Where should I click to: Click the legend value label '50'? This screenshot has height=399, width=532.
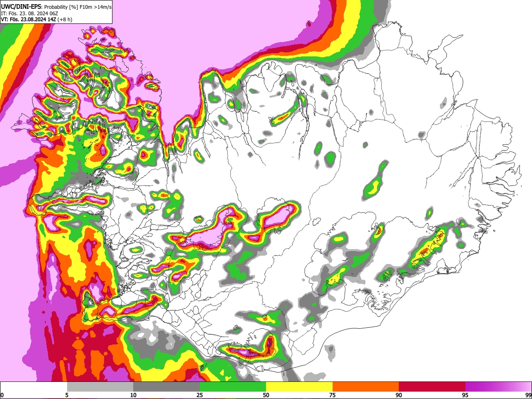(x=266, y=395)
